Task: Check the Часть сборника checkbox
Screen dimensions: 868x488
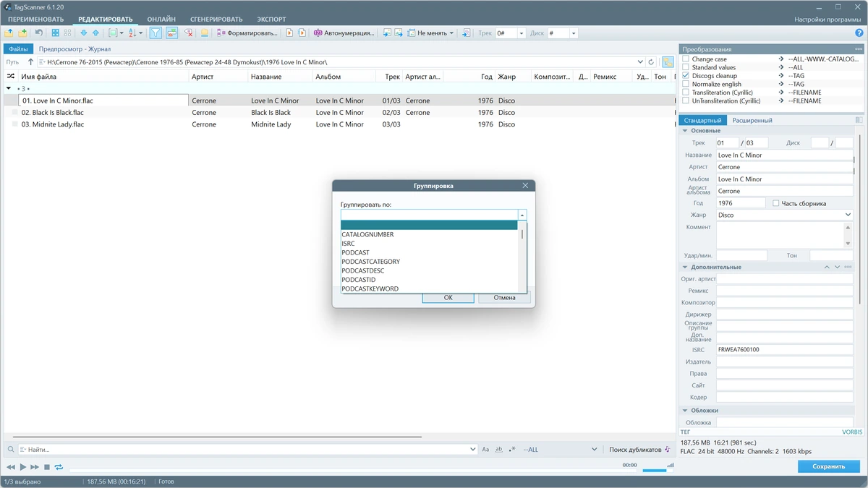Action: (776, 203)
